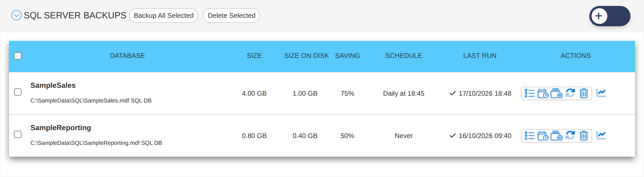644x177 pixels.
Task: Click the ACTIONS column header
Action: point(576,56)
